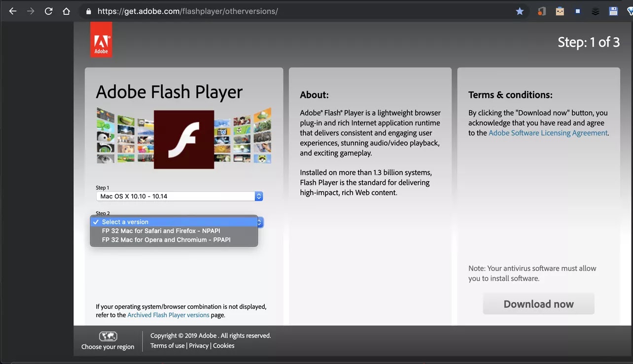
Task: Reload the Adobe Flash Player page
Action: pos(48,11)
